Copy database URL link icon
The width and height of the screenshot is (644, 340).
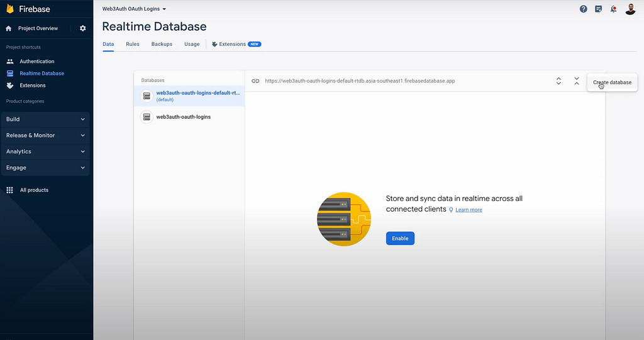point(255,81)
